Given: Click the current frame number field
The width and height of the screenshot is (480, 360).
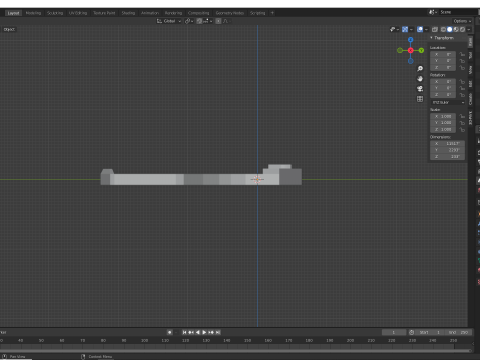Looking at the screenshot, I should click(394, 332).
